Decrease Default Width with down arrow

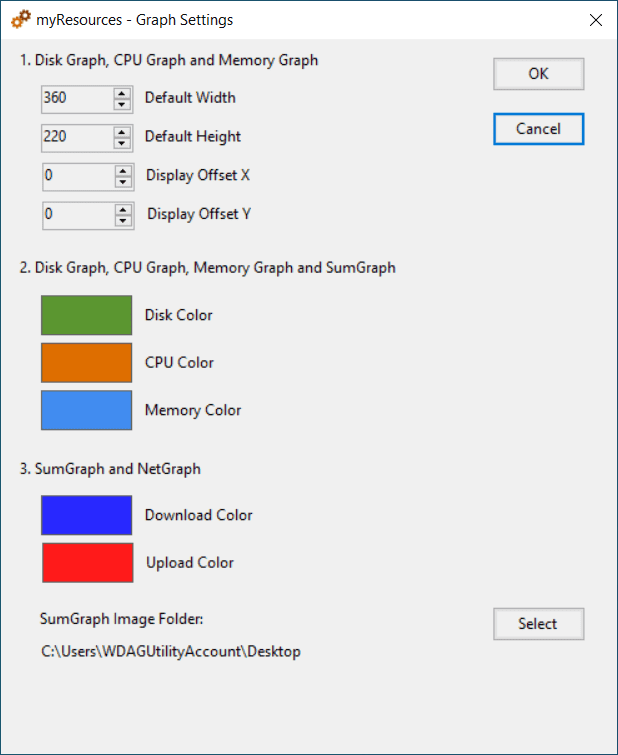point(122,104)
